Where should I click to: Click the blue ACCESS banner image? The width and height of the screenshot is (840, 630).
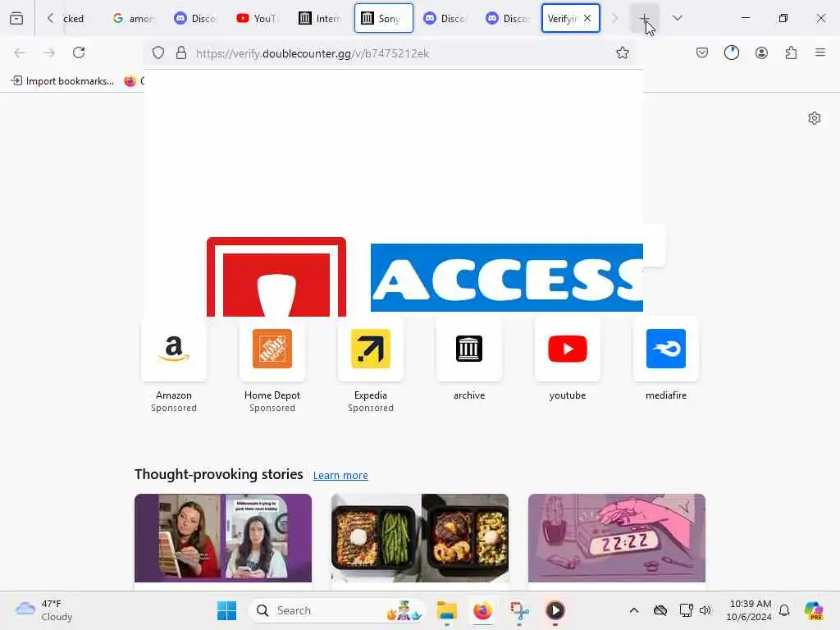507,277
